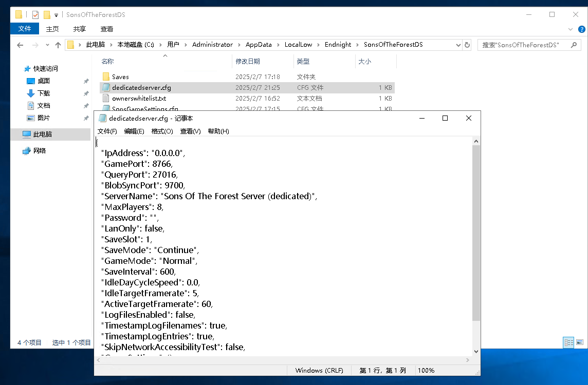Expand chevron after Endnight breadcrumb

pos(358,45)
